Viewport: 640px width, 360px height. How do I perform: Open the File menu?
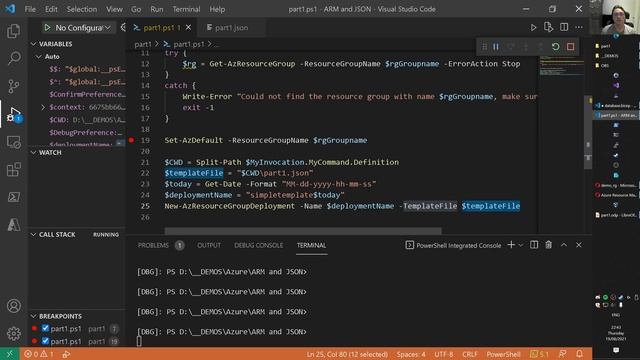pyautogui.click(x=30, y=9)
